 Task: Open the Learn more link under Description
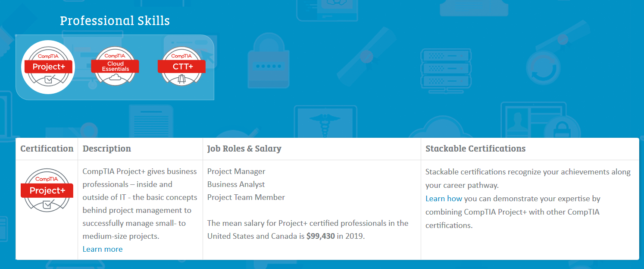click(x=103, y=249)
